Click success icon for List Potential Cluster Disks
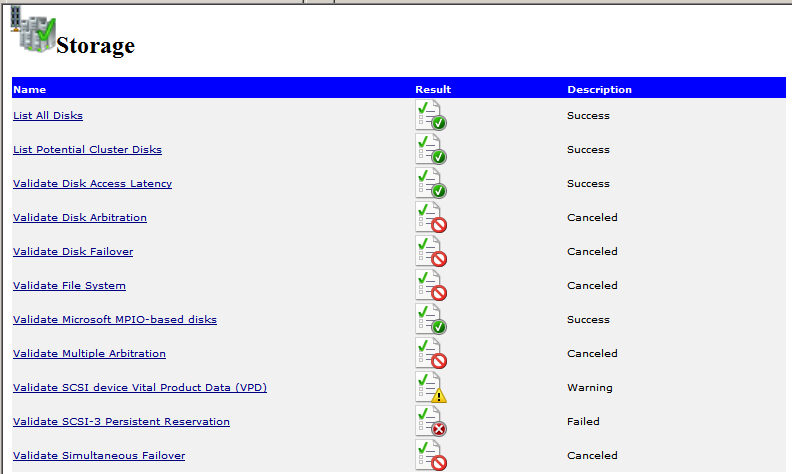 pyautogui.click(x=431, y=149)
